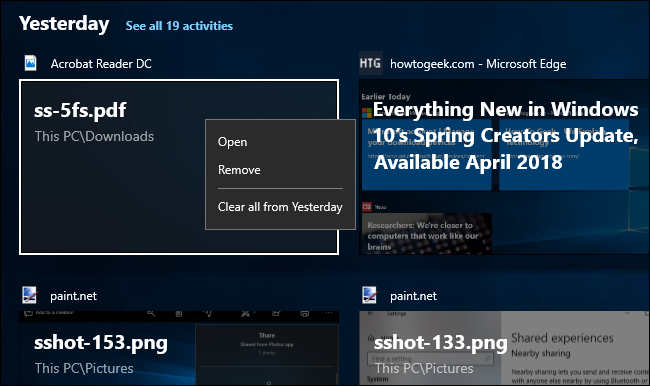Open the sshot-133.png activity card
The height and width of the screenshot is (386, 650).
[504, 348]
